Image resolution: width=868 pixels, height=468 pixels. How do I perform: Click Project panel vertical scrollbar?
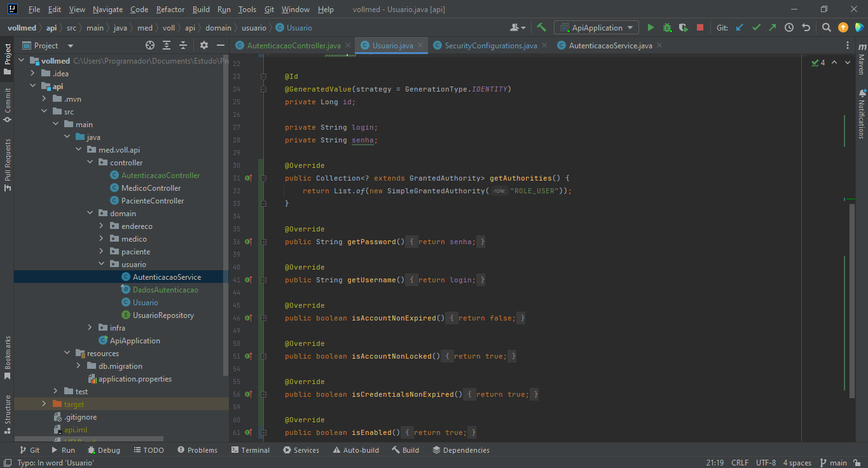coord(226,216)
